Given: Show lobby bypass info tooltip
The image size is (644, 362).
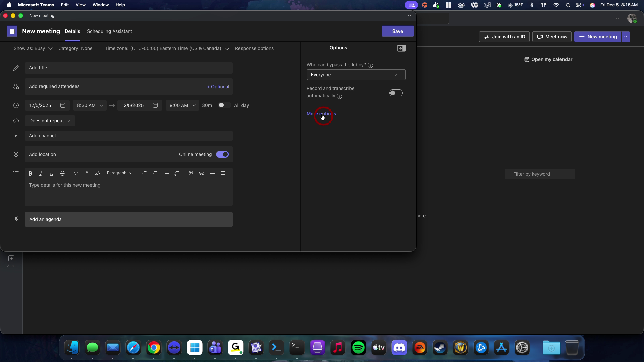Looking at the screenshot, I should (370, 65).
